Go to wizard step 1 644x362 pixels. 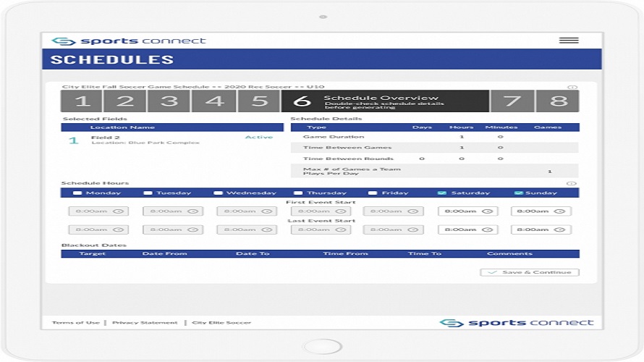82,101
